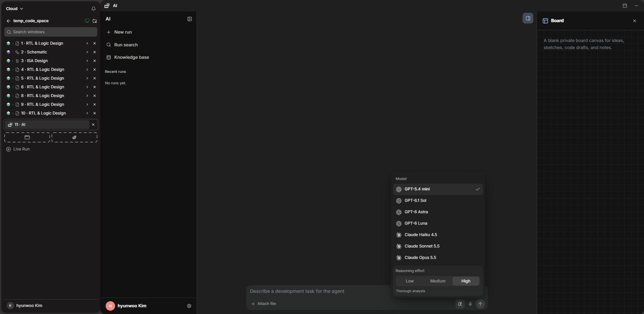Focus the Search windows field
The image size is (644, 314).
tap(51, 32)
